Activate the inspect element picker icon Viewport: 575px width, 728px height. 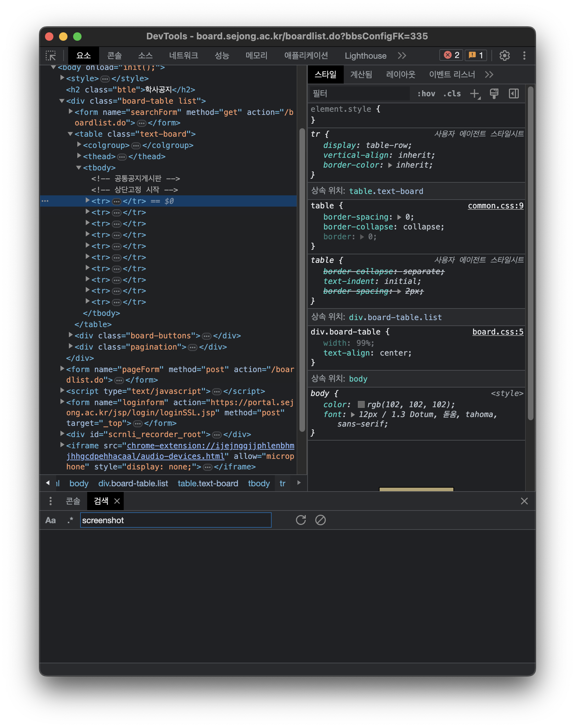click(x=51, y=56)
